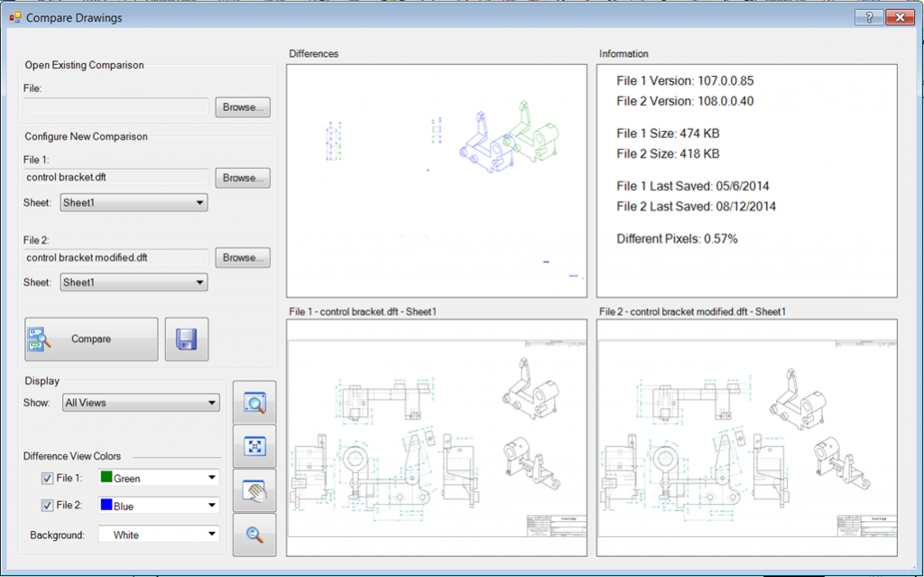This screenshot has width=924, height=577.
Task: Click the text File 1 Last Saved: 05/6/2014
Action: [x=692, y=186]
